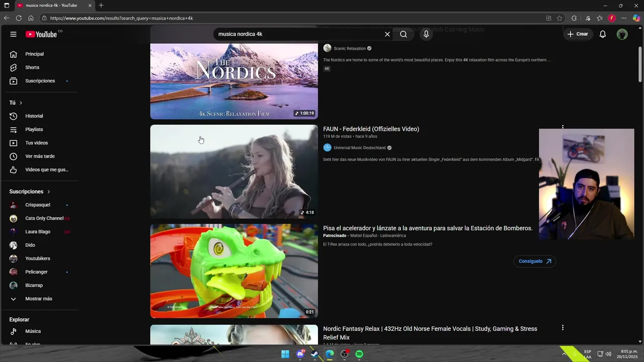
Task: Add page to favorites star
Action: (x=559, y=18)
